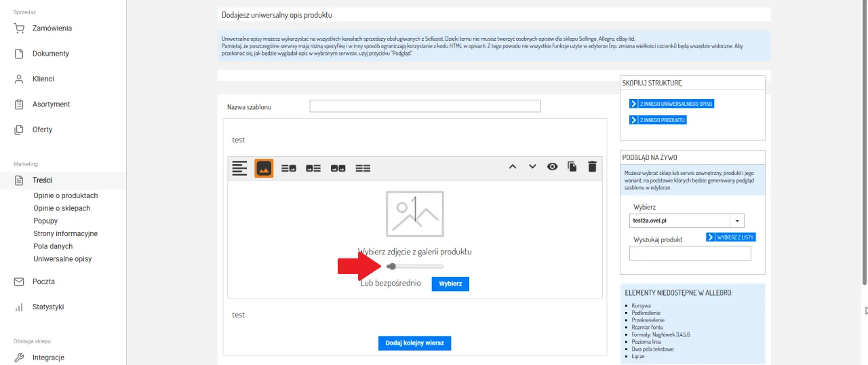The image size is (868, 365).
Task: Click the Nazwa szablonu input field
Action: [x=425, y=107]
